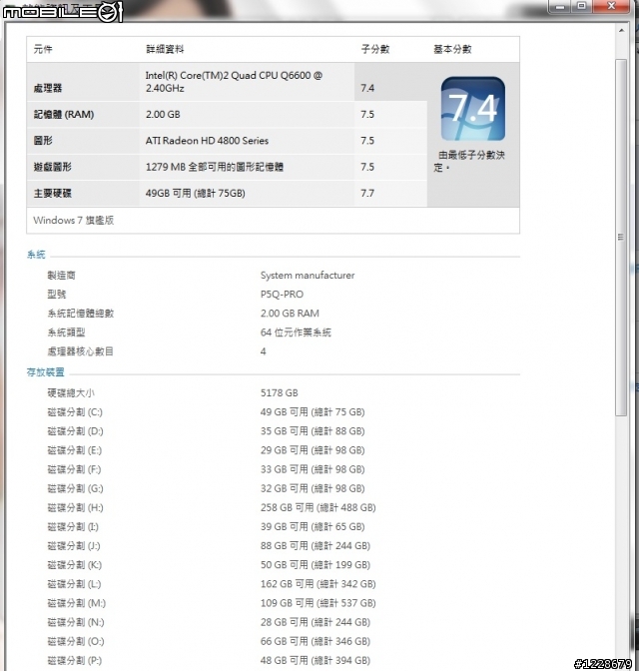Screen dimensions: 639x672
Task: Click the vertical scrollbar thumb
Action: click(x=621, y=237)
